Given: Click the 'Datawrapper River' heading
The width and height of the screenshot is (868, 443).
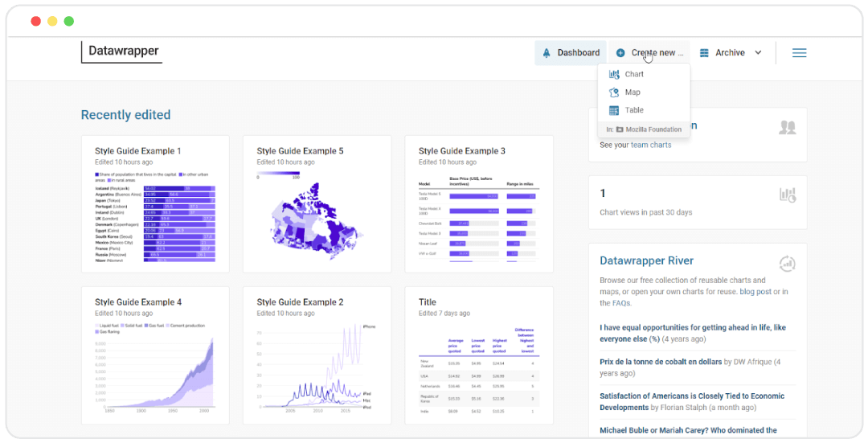Looking at the screenshot, I should (x=646, y=260).
